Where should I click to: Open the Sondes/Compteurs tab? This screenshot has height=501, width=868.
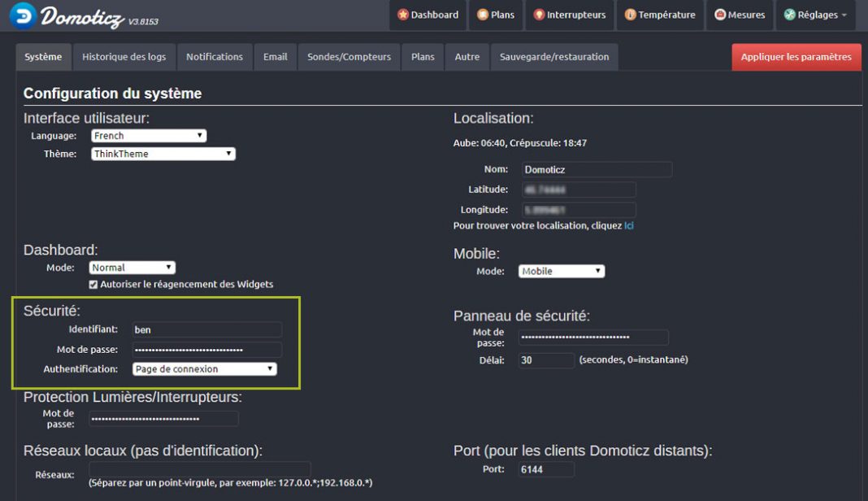point(349,56)
